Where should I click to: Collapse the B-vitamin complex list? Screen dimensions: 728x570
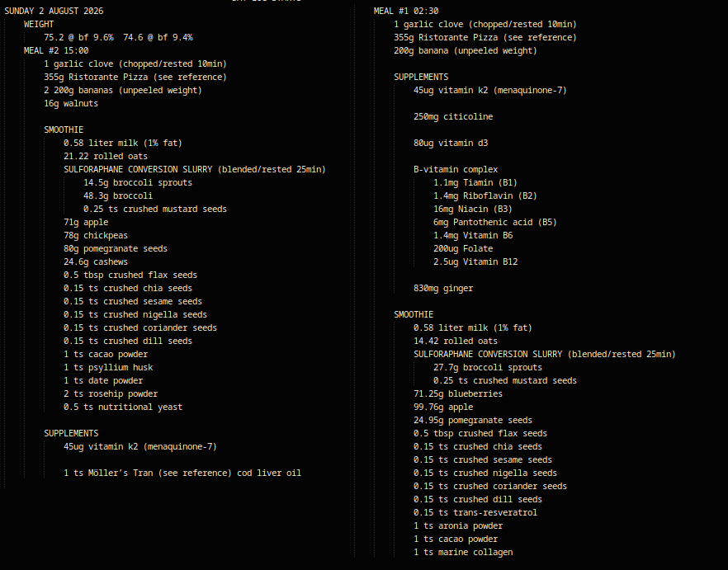[x=456, y=169]
